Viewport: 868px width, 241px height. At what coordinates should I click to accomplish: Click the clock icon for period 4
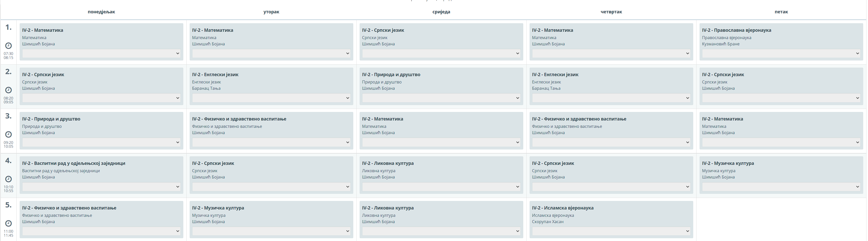tap(8, 179)
